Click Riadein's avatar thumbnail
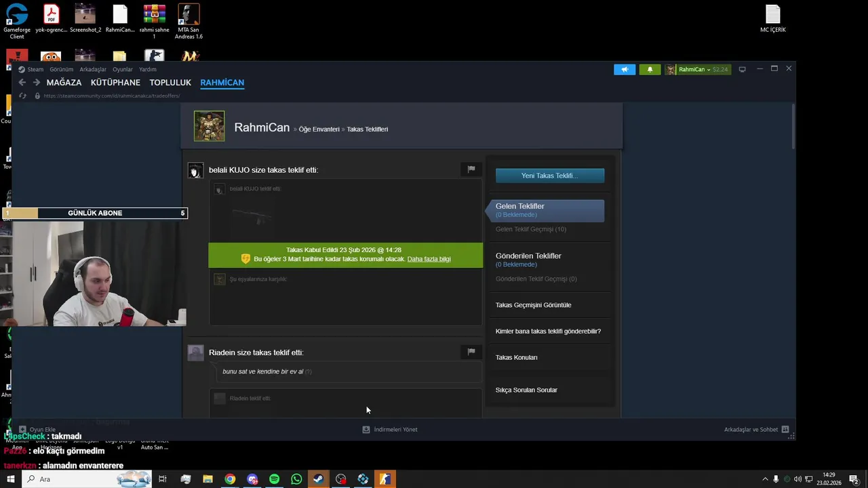 tap(195, 352)
